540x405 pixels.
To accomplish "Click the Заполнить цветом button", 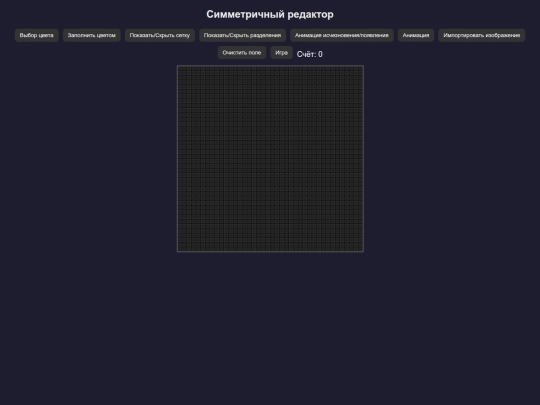I will pyautogui.click(x=92, y=35).
